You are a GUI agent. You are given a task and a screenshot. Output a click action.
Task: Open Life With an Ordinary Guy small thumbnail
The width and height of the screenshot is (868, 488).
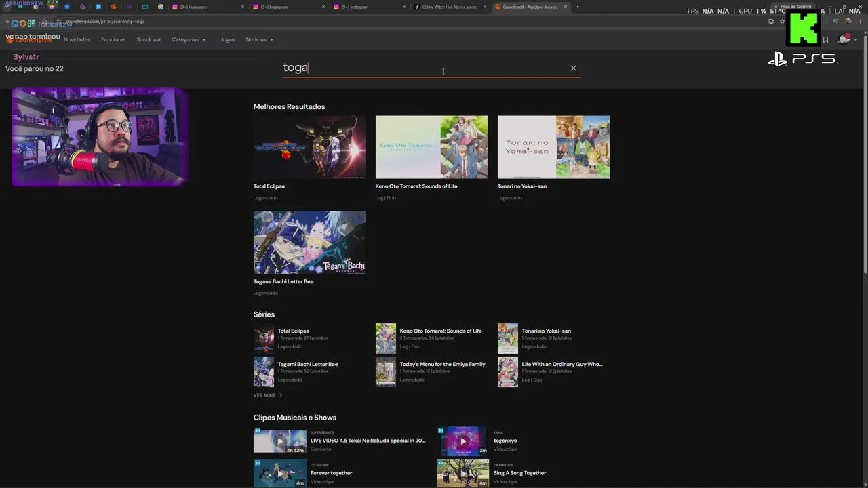click(508, 371)
